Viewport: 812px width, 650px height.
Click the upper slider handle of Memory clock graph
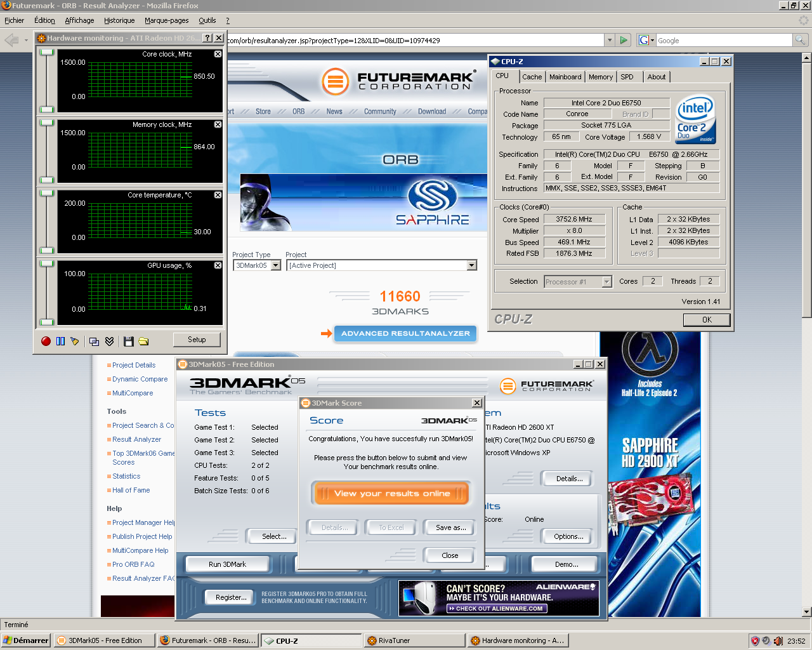(x=47, y=123)
